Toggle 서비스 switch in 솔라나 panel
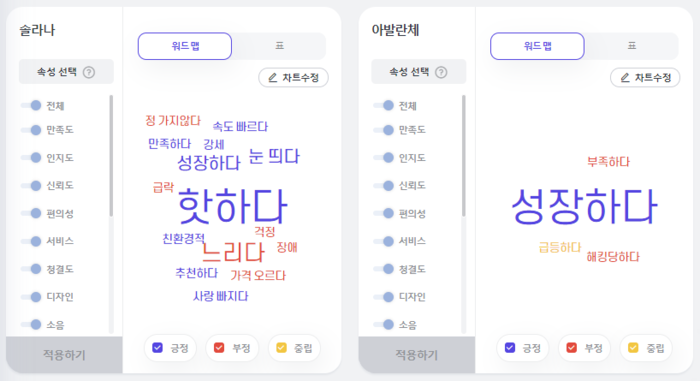 [x=31, y=241]
